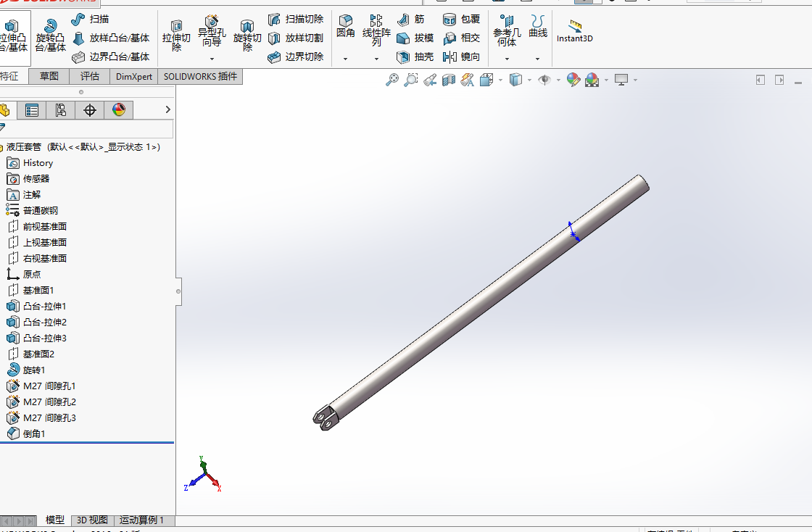
Task: Expand the Fillet (圆角) dropdown arrow
Action: click(x=345, y=59)
